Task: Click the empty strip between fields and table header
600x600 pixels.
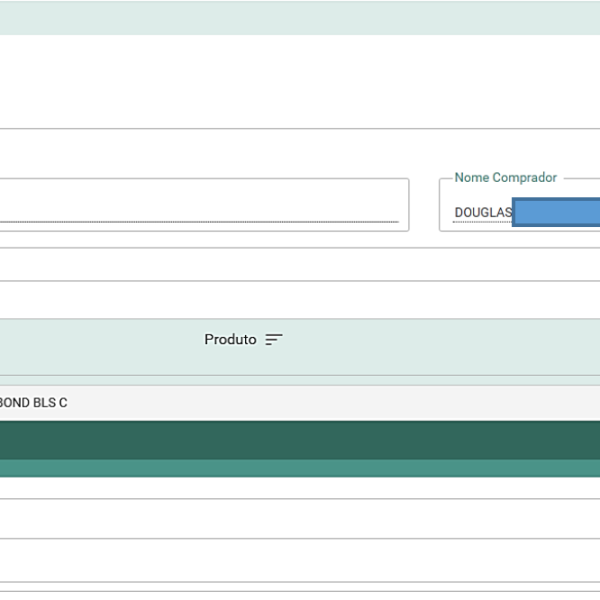Action: [x=300, y=300]
